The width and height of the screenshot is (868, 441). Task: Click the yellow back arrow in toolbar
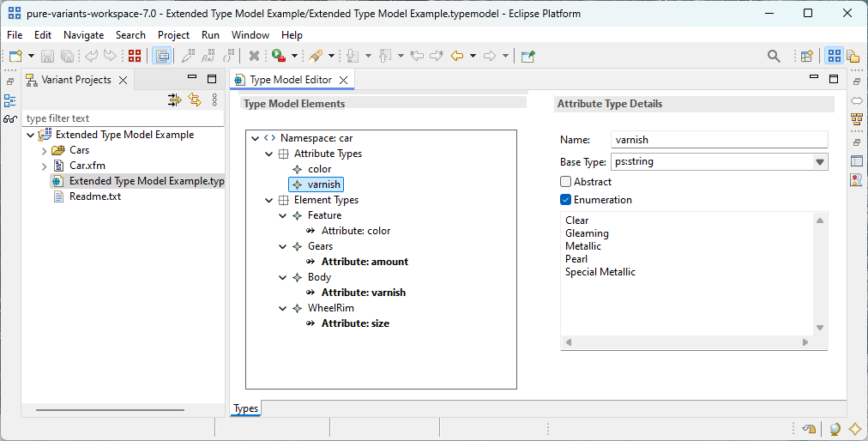point(457,57)
